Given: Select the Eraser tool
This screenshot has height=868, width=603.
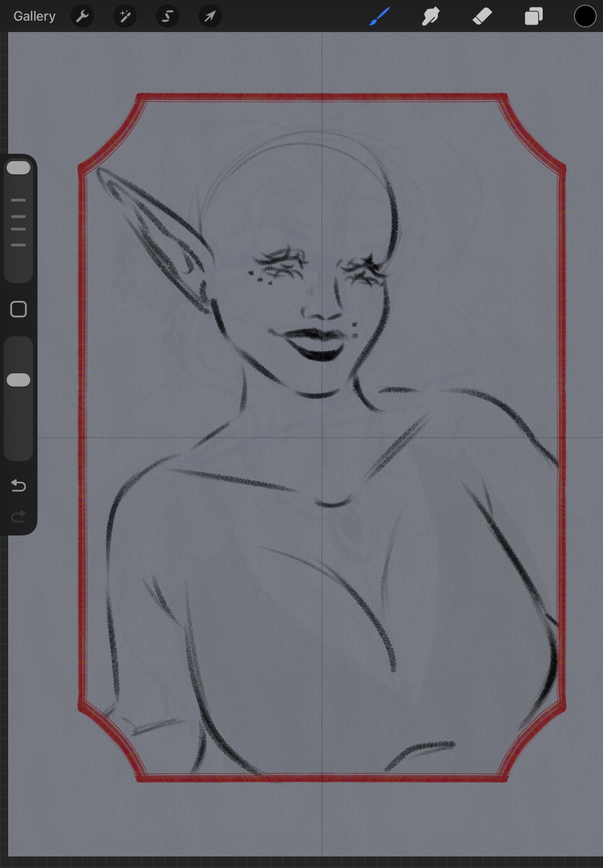Looking at the screenshot, I should [482, 16].
